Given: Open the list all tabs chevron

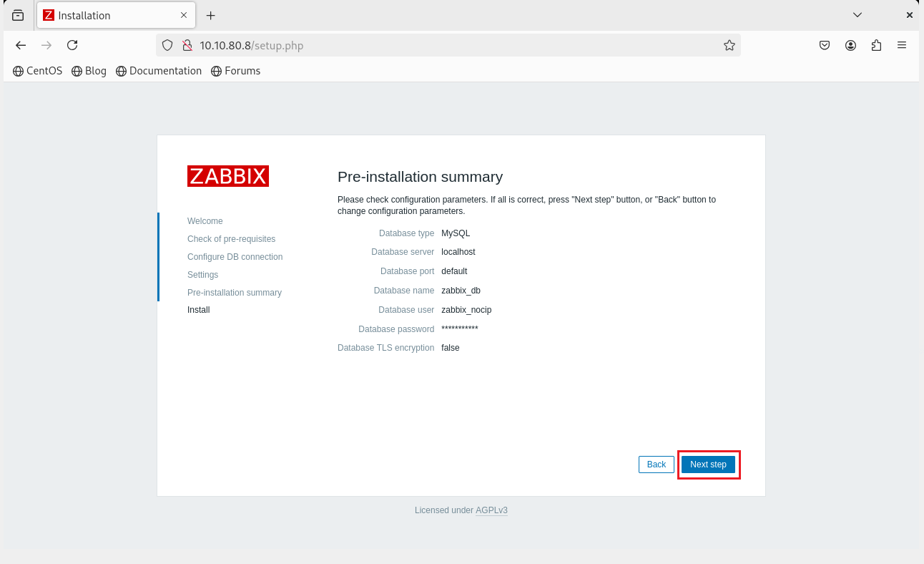Looking at the screenshot, I should coord(857,15).
